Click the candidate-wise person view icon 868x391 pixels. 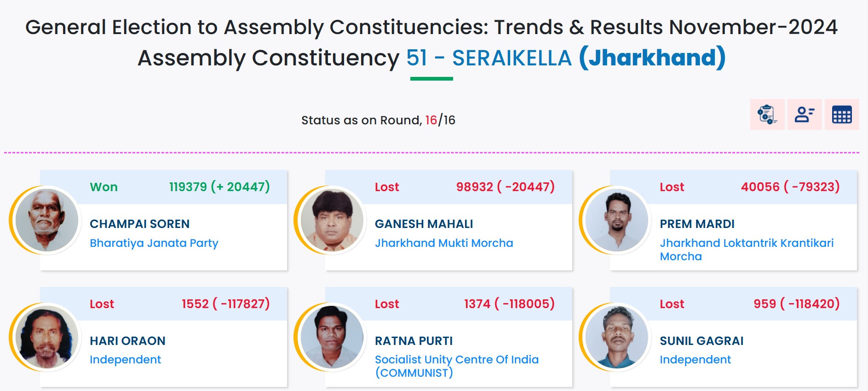click(805, 115)
